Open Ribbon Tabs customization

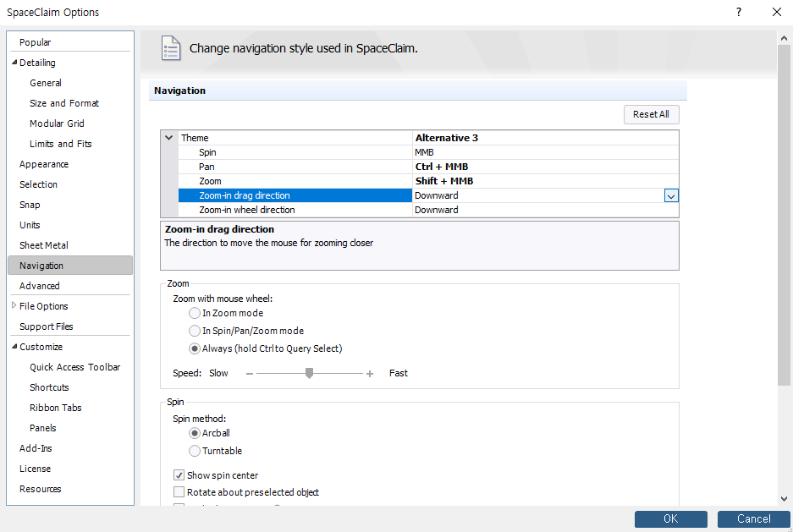point(56,408)
